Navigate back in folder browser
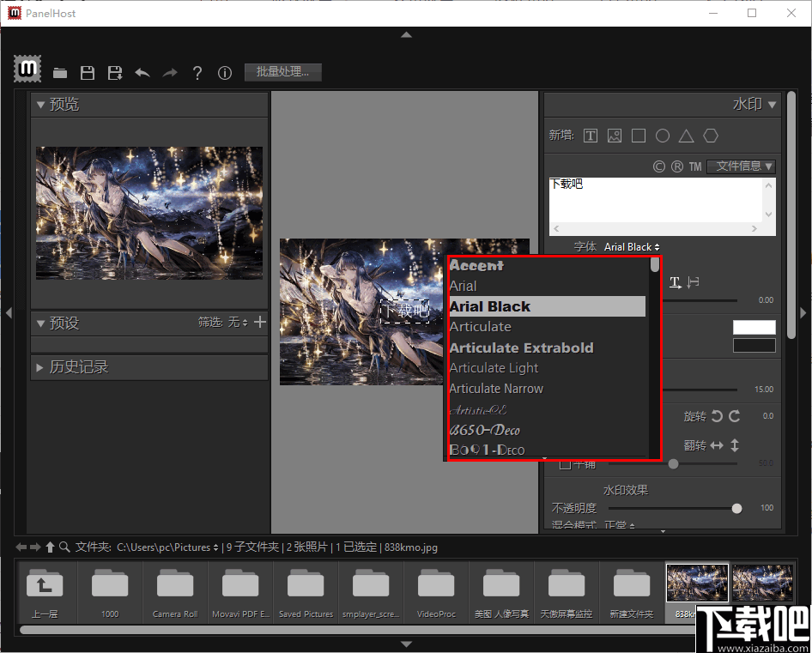This screenshot has height=653, width=812. (x=21, y=547)
